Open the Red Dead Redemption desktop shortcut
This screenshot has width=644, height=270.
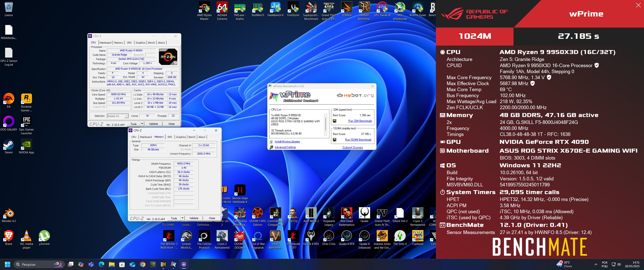click(347, 217)
